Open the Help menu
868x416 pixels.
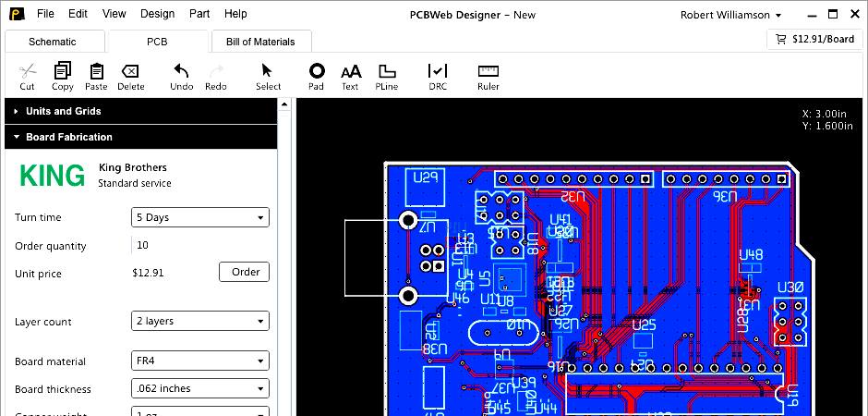tap(235, 14)
